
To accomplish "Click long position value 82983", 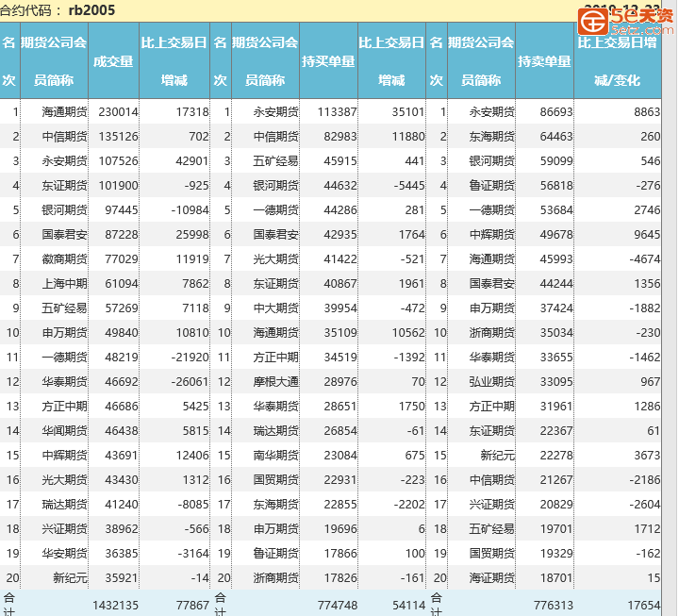I will 340,137.
